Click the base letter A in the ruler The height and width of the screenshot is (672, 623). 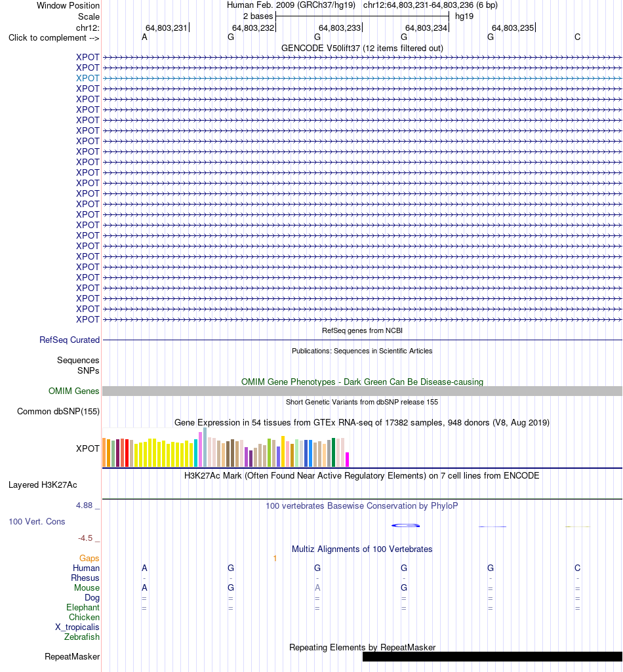tap(144, 37)
